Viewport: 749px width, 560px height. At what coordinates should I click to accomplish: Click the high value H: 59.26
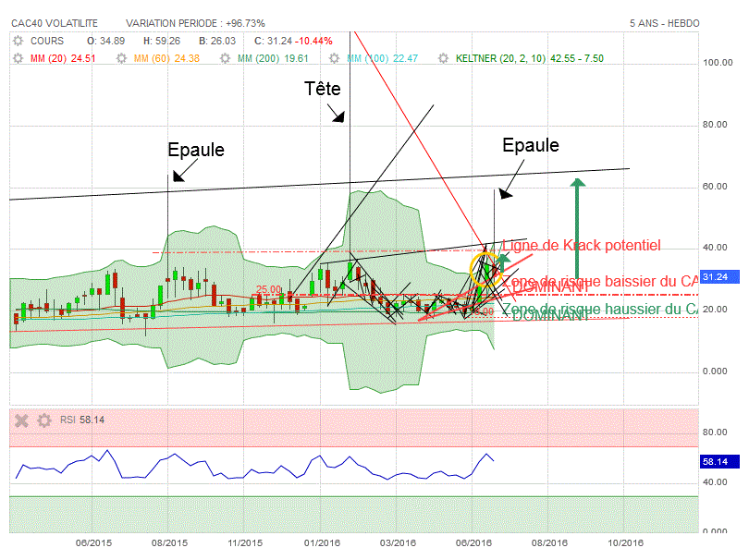pos(162,41)
